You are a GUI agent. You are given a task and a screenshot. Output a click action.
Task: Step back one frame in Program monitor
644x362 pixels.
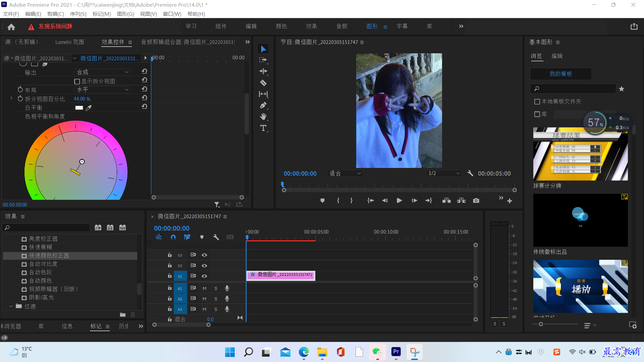pyautogui.click(x=385, y=200)
